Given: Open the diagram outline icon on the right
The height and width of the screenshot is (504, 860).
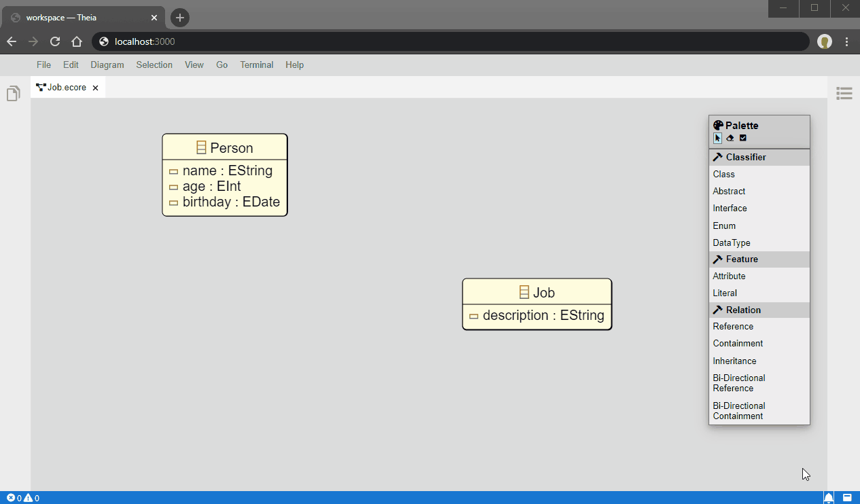Looking at the screenshot, I should (844, 93).
